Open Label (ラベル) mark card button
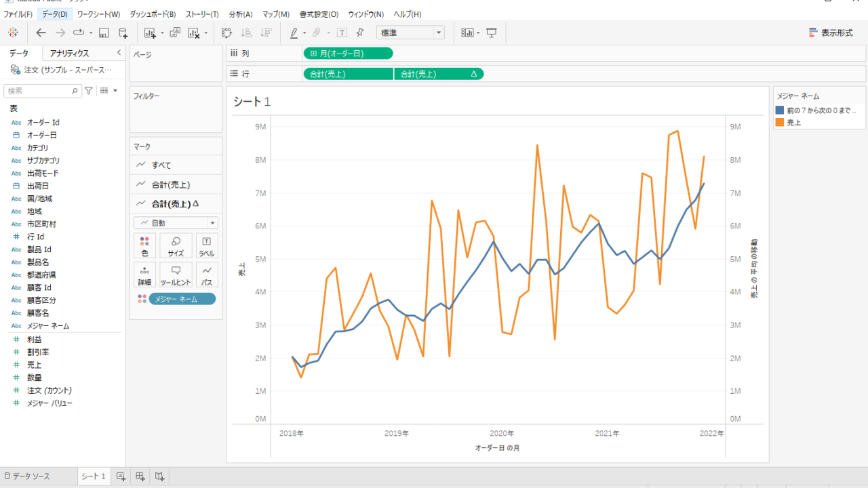The height and width of the screenshot is (488, 868). [x=207, y=246]
